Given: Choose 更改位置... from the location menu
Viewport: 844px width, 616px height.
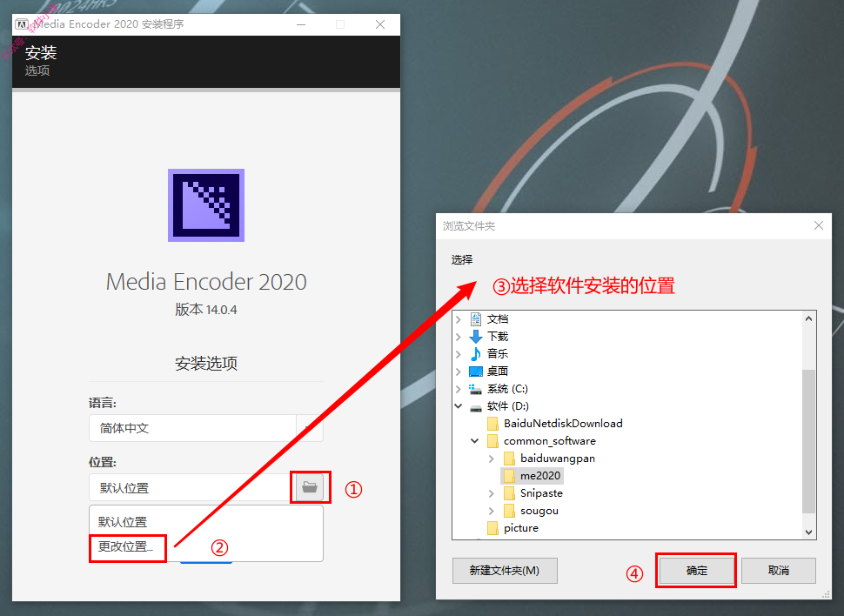Looking at the screenshot, I should click(x=125, y=546).
